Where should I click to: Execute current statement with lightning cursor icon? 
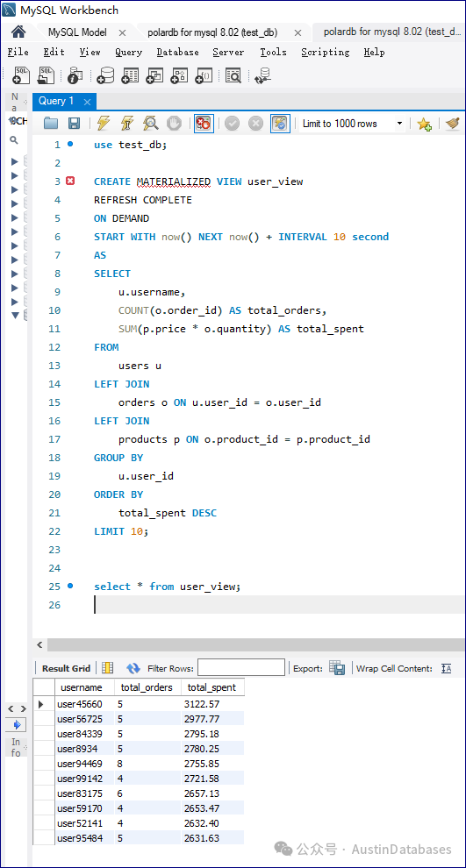127,124
